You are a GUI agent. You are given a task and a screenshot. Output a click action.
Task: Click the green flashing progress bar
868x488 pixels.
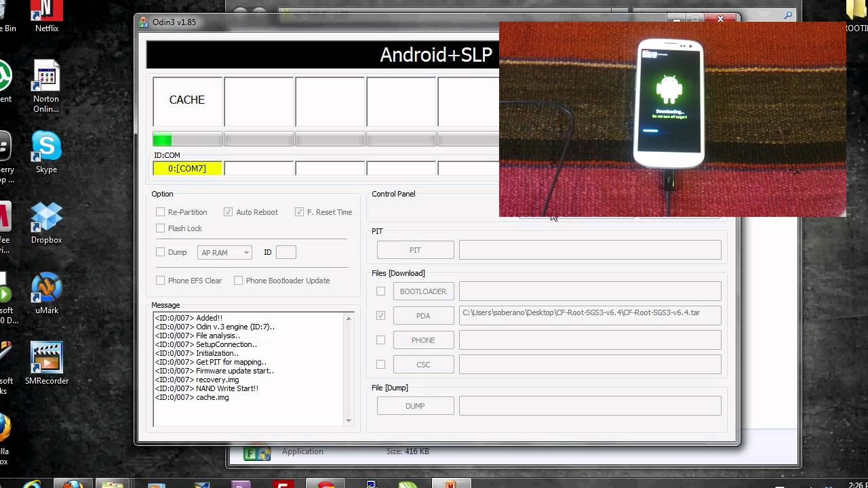click(188, 140)
